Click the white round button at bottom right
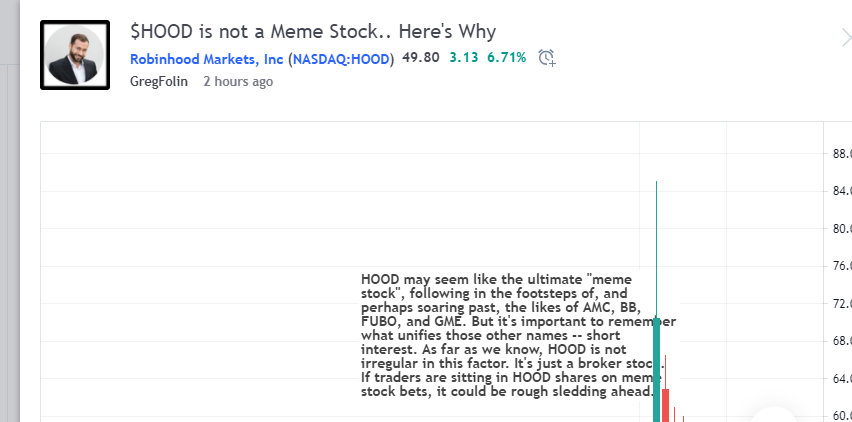The width and height of the screenshot is (852, 422). pos(774,415)
